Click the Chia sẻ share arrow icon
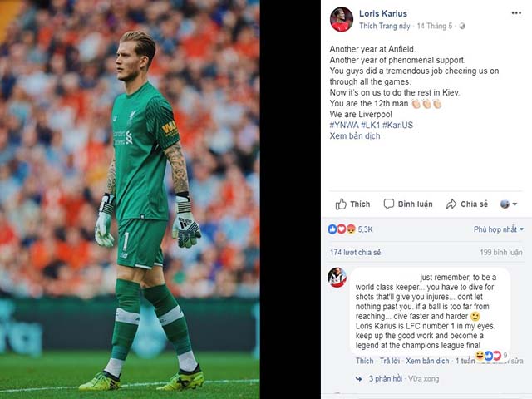 click(451, 204)
